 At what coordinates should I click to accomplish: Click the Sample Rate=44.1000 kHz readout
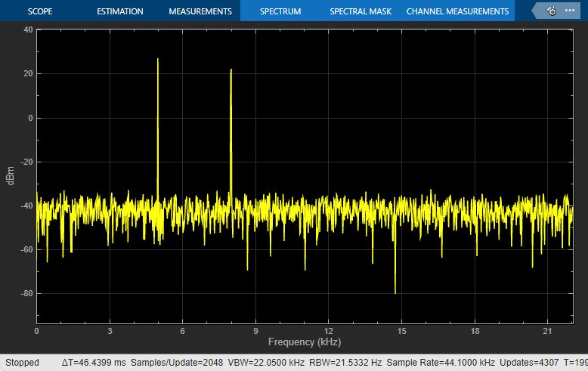point(441,363)
